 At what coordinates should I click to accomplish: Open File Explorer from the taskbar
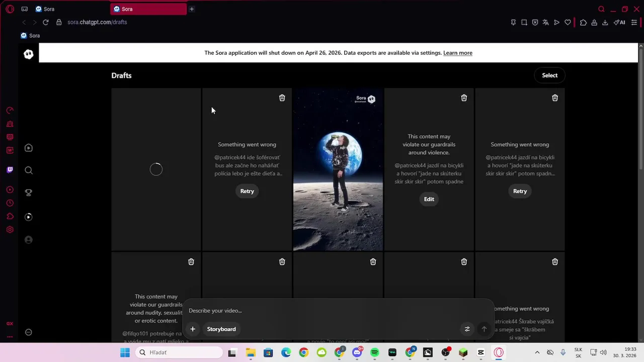251,352
